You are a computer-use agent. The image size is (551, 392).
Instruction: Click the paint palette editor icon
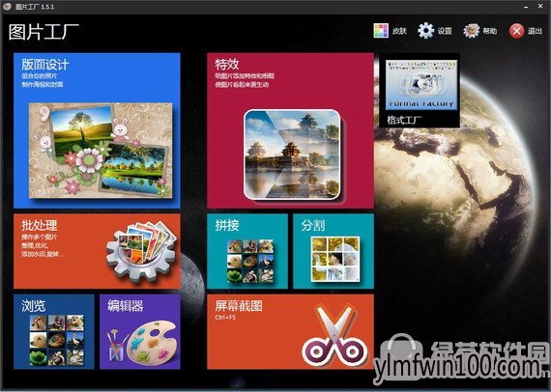coord(143,342)
